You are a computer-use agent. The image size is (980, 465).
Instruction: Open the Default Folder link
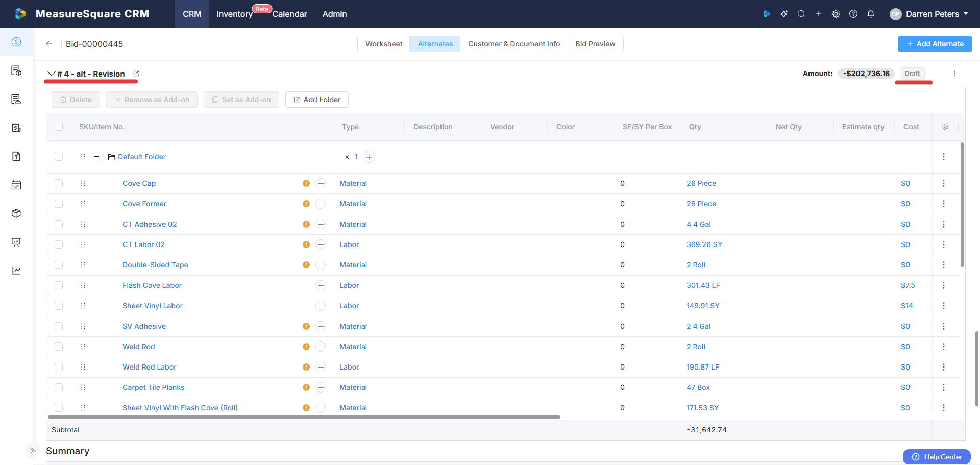[x=142, y=157]
